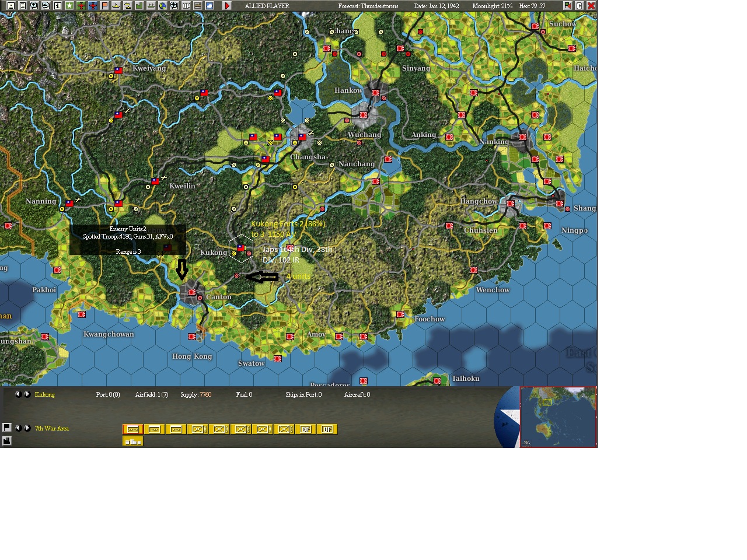This screenshot has width=747, height=560.
Task: Open the Kukong base name link
Action: click(x=45, y=395)
